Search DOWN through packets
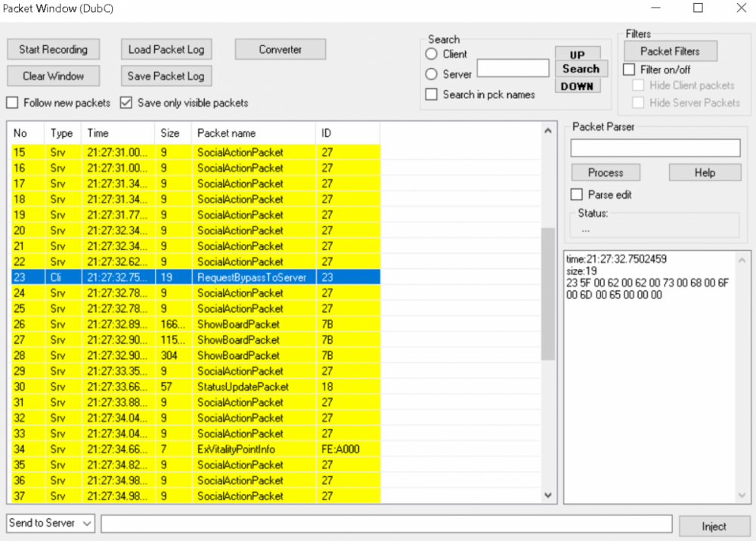The height and width of the screenshot is (541, 756). [578, 86]
